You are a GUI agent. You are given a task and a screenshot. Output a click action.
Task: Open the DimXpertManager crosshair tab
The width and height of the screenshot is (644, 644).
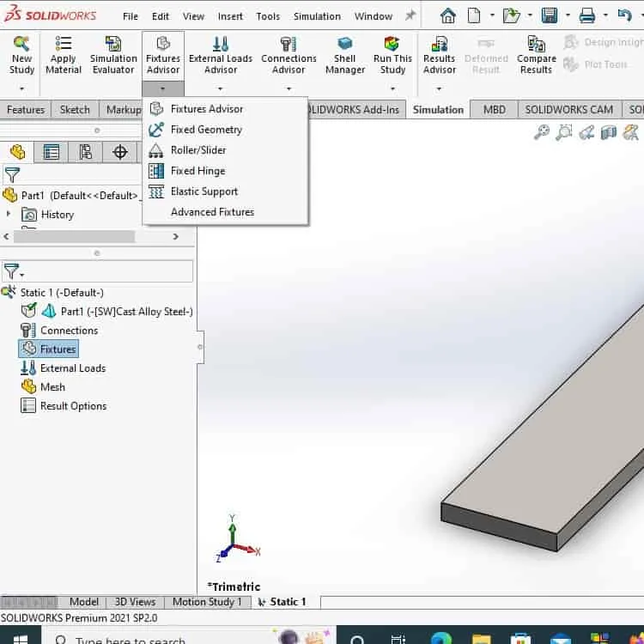point(120,152)
